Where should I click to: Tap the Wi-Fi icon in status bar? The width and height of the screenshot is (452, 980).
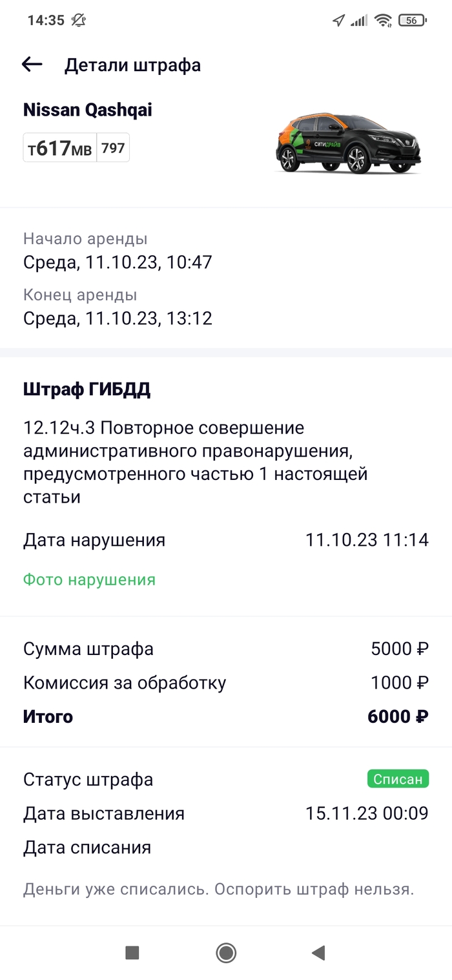384,21
